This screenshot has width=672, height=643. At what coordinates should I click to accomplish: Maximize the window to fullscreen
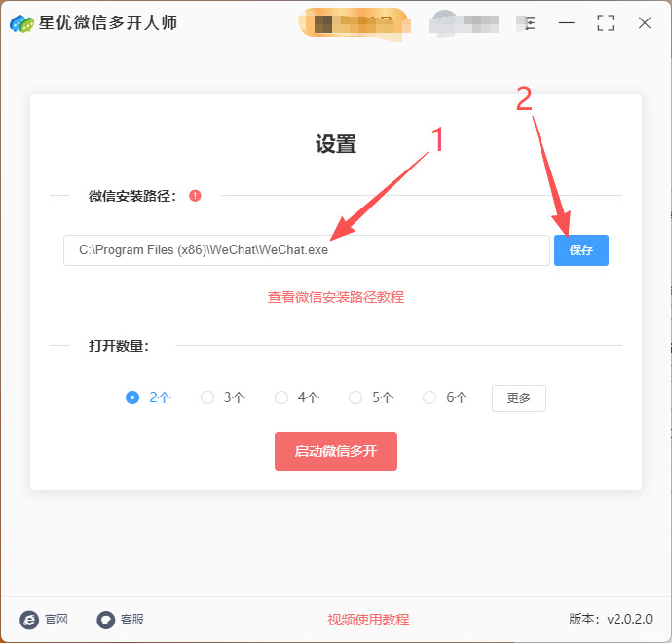pyautogui.click(x=605, y=23)
